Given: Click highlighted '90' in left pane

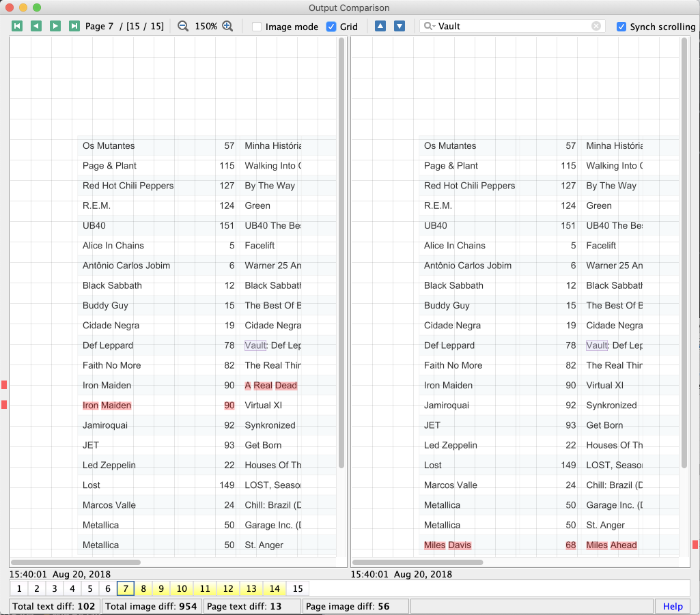Looking at the screenshot, I should click(229, 405).
